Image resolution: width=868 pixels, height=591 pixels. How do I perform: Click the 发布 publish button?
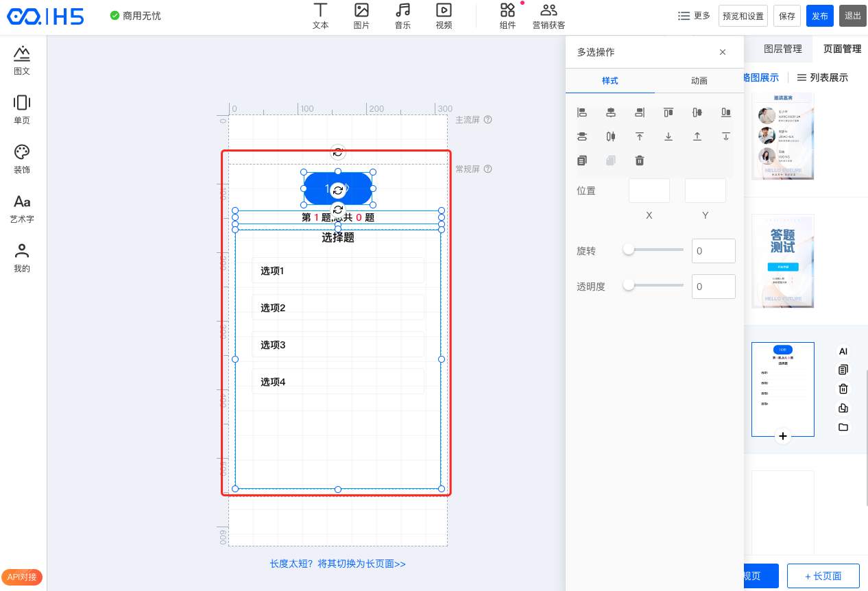click(819, 16)
